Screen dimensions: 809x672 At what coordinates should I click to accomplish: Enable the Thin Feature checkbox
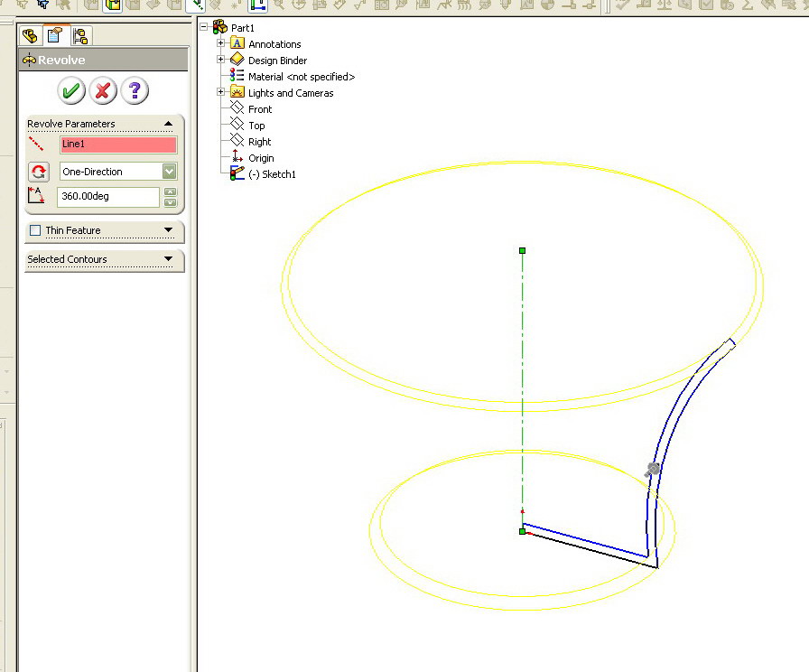35,230
